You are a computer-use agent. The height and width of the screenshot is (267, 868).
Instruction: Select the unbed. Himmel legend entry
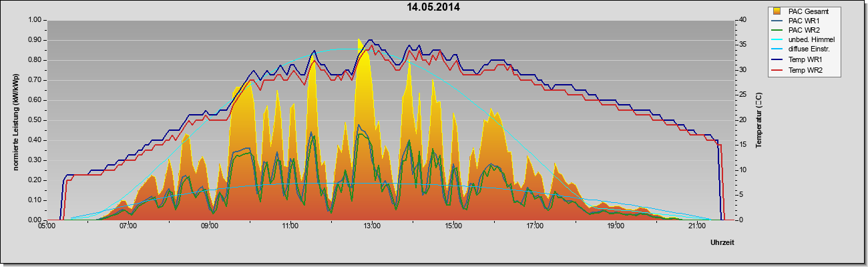tap(811, 40)
